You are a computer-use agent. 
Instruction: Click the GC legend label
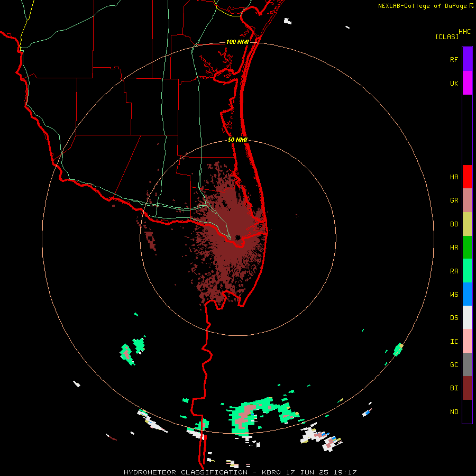point(454,365)
